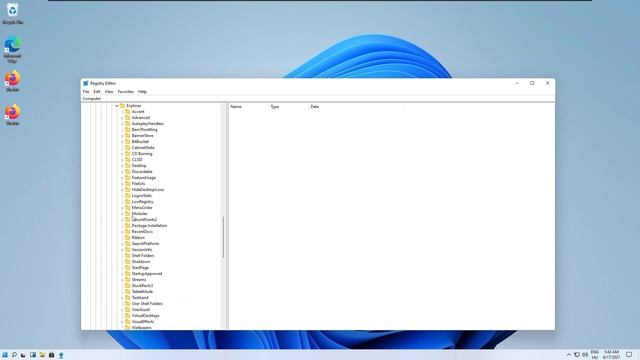Viewport: 640px width, 360px height.
Task: Click the Accent folder icon
Action: click(x=128, y=111)
